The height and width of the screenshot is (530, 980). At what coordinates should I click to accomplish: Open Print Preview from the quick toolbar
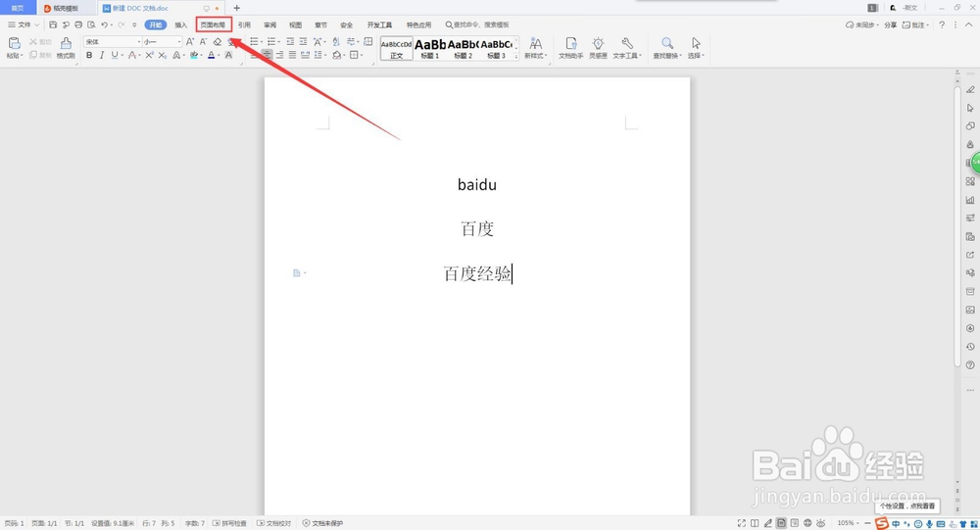pyautogui.click(x=91, y=25)
